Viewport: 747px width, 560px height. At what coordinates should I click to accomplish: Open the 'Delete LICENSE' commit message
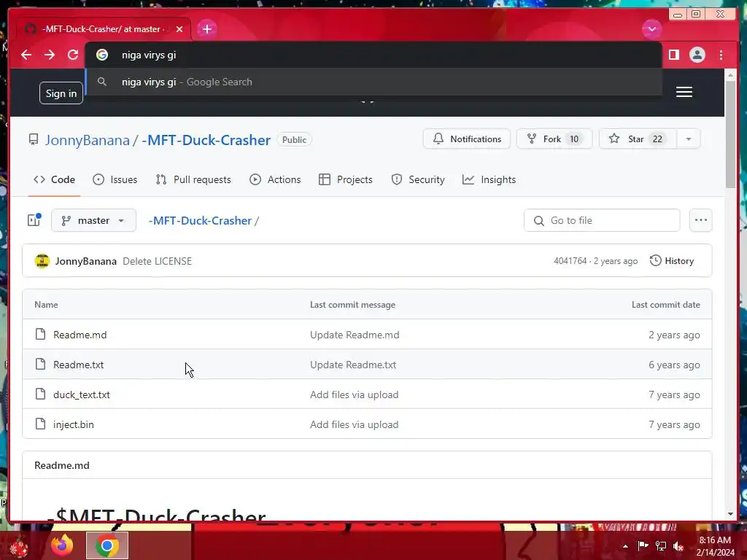tap(158, 261)
